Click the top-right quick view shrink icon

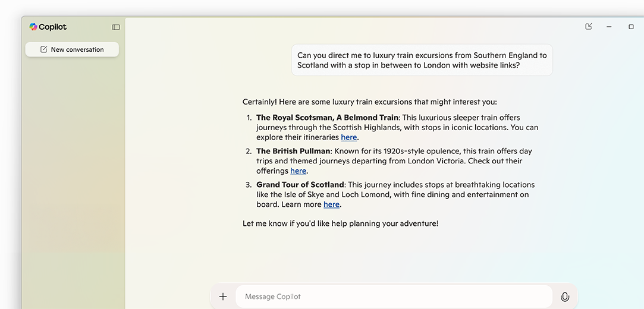pyautogui.click(x=589, y=26)
